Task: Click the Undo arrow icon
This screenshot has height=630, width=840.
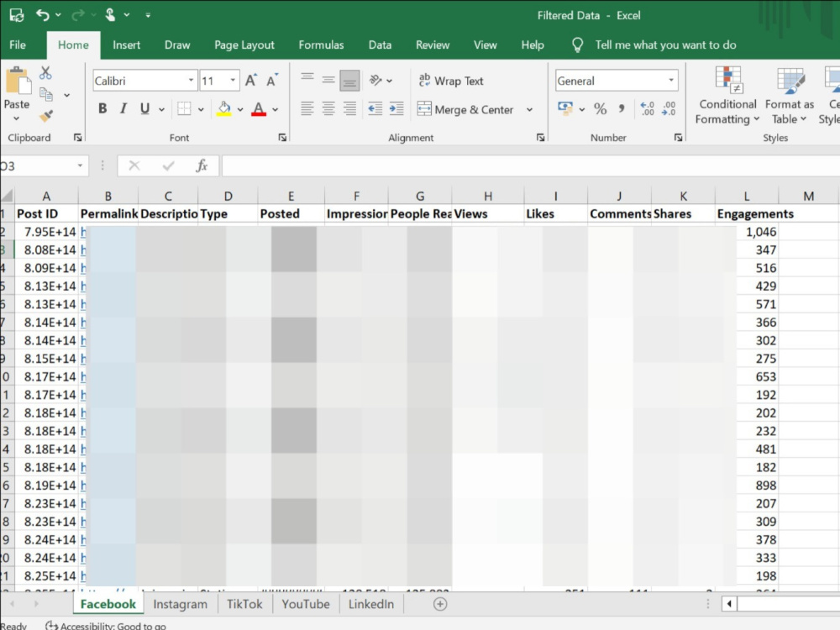Action: click(x=43, y=15)
